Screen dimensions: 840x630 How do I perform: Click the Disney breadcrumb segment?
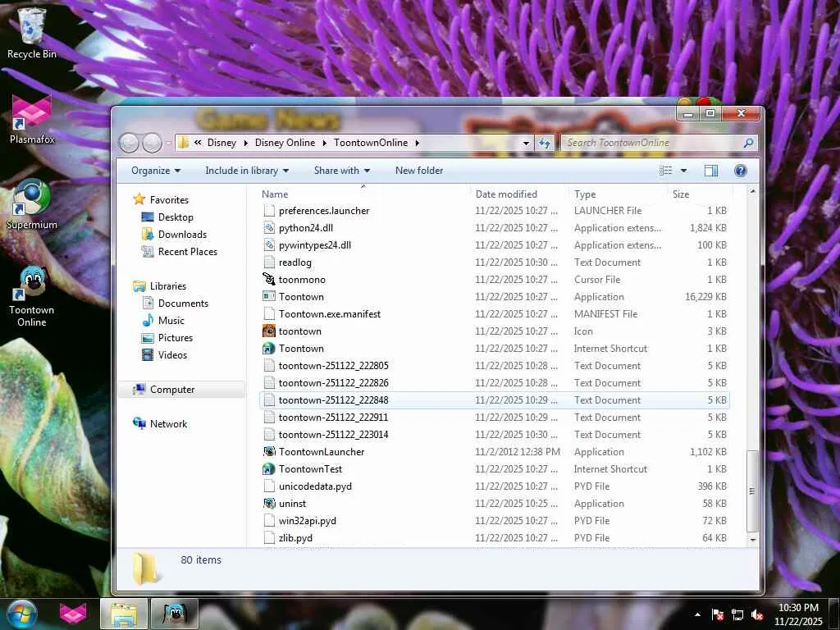[221, 143]
